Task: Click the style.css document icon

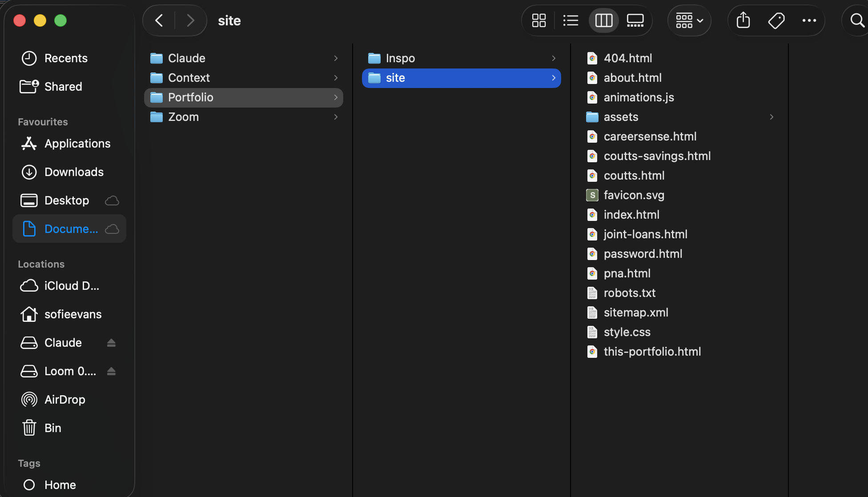Action: click(x=592, y=332)
